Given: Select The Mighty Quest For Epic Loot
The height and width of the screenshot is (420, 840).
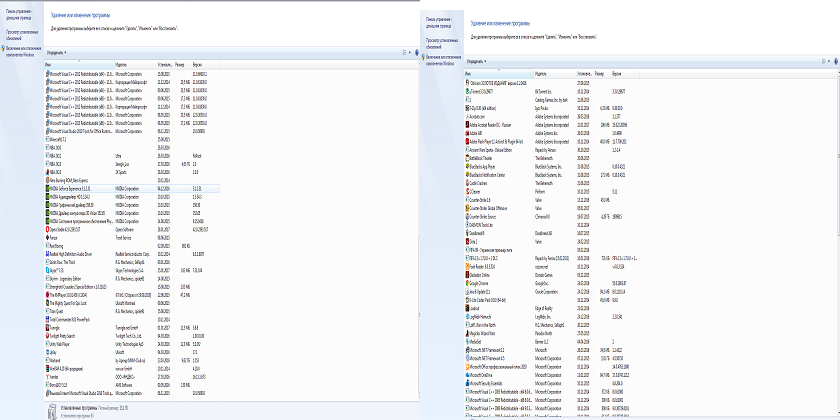Looking at the screenshot, I should 132,303.
